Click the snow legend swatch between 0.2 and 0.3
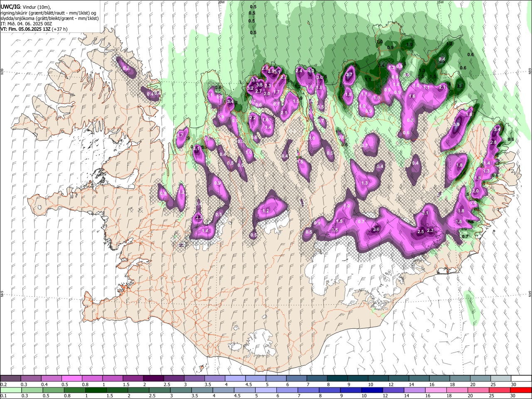This screenshot has height=399, width=532. (11, 378)
